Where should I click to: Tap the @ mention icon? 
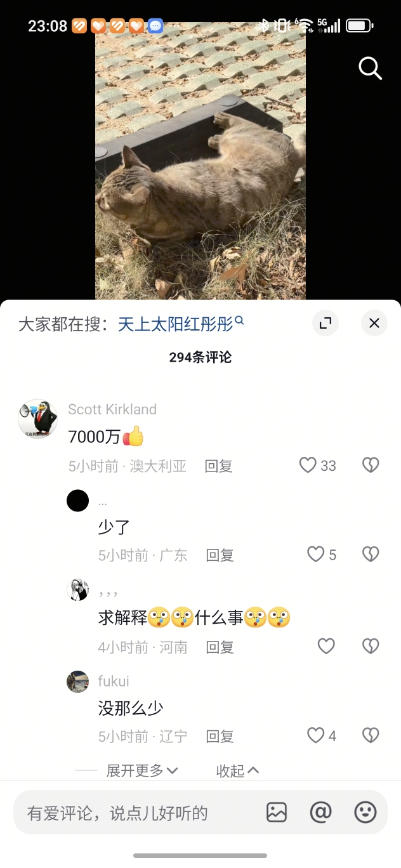point(321,812)
